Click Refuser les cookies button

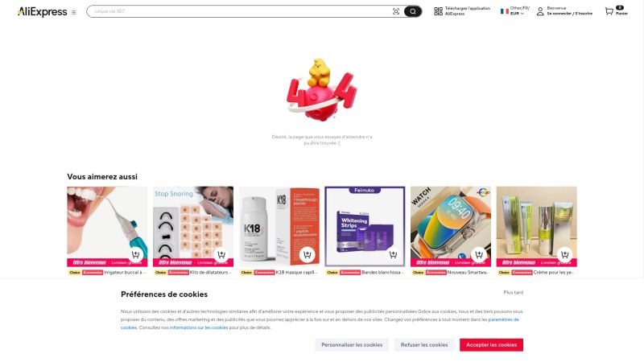point(424,345)
